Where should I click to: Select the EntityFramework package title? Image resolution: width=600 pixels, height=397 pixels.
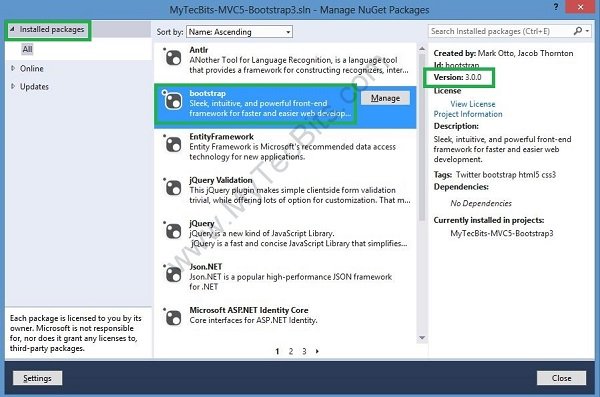pyautogui.click(x=221, y=137)
